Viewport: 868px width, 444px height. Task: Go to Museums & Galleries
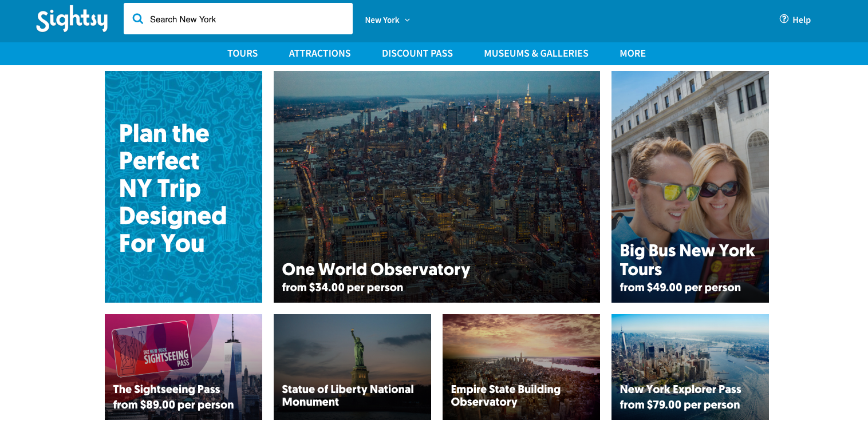[536, 53]
